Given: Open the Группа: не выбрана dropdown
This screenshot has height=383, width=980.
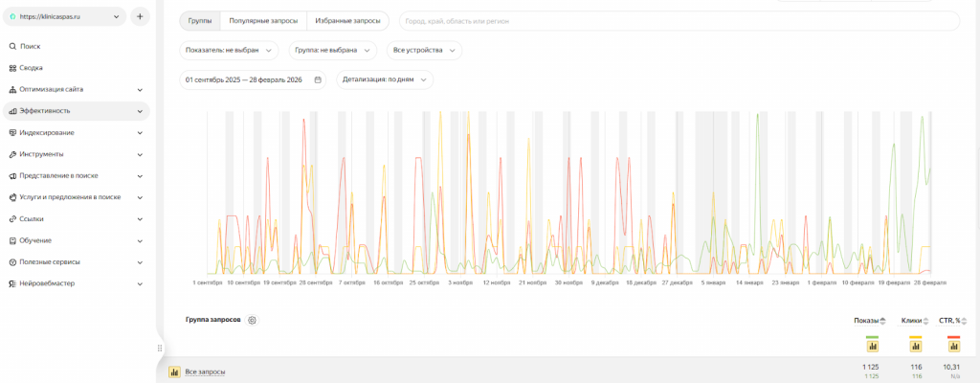Looking at the screenshot, I should point(332,51).
